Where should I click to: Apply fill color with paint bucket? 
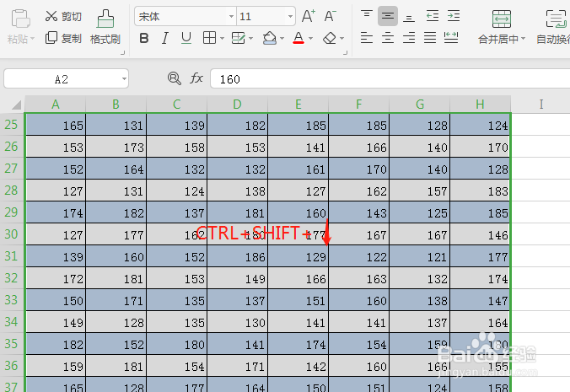pyautogui.click(x=269, y=38)
